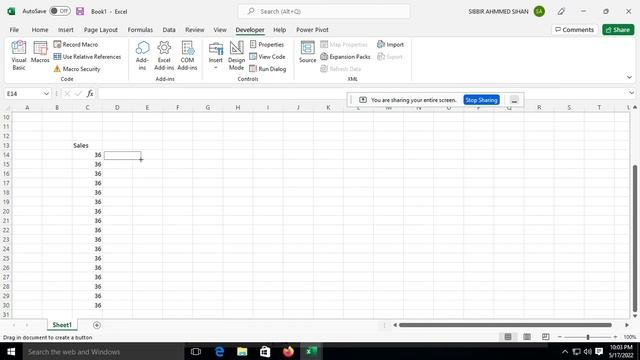
Task: Open Firefox from the taskbar
Action: point(288,351)
